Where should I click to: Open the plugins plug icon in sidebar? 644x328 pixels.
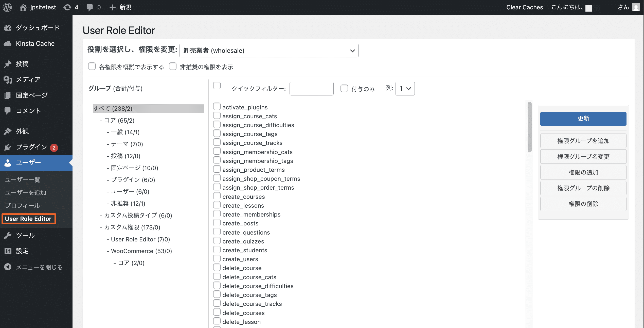click(x=8, y=147)
